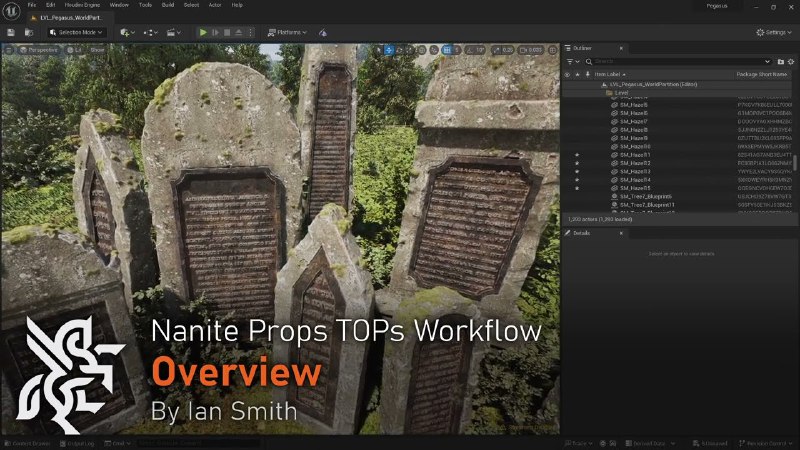
Task: Create new folder in Outliner
Action: pos(781,62)
